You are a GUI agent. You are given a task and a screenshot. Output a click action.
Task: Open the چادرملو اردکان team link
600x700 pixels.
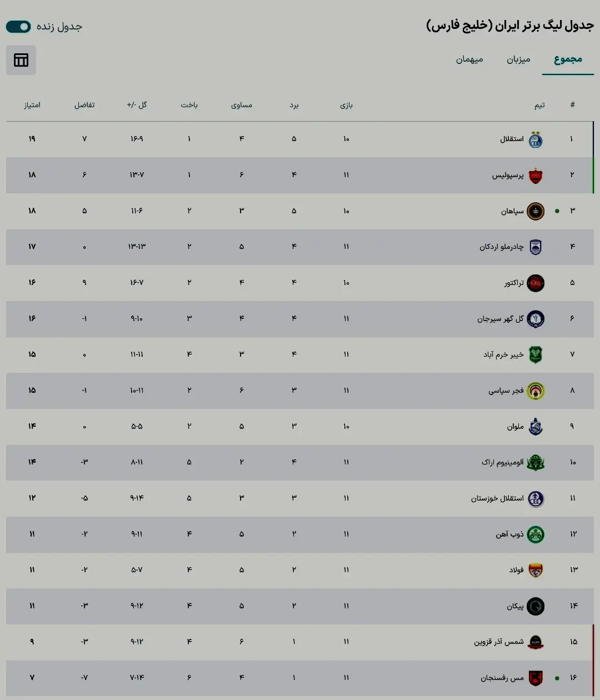click(x=501, y=247)
